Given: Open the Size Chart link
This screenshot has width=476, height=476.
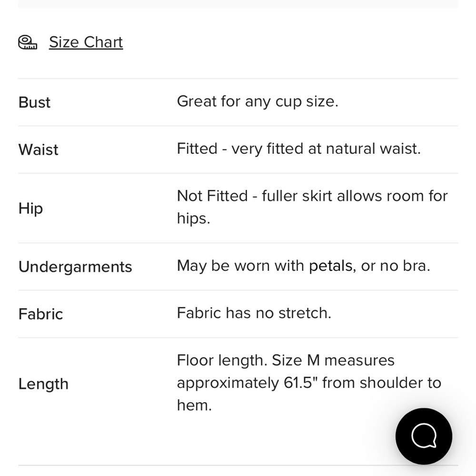Looking at the screenshot, I should pos(86,42).
